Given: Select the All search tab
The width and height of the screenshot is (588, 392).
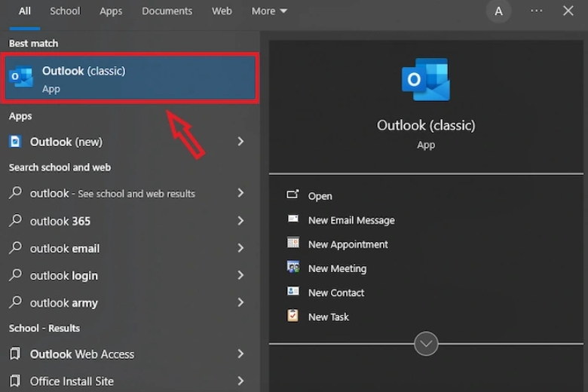Looking at the screenshot, I should 25,11.
